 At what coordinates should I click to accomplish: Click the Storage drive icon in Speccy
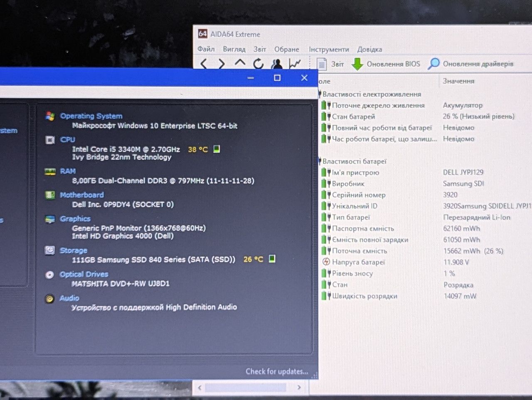click(49, 250)
